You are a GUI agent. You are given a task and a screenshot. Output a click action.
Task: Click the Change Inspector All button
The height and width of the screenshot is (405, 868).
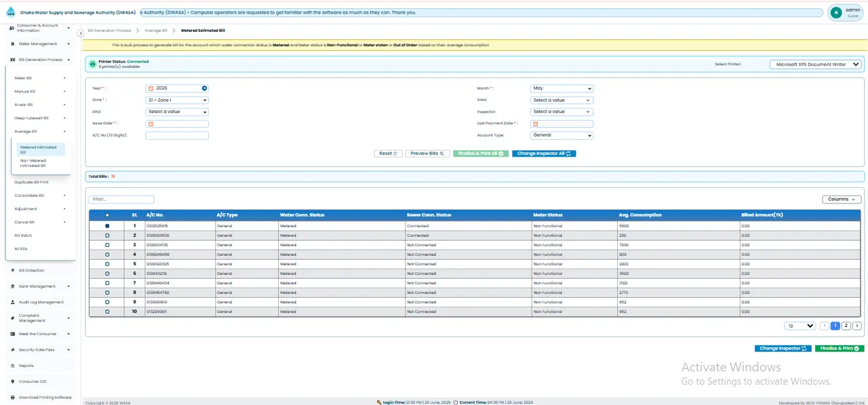point(544,154)
